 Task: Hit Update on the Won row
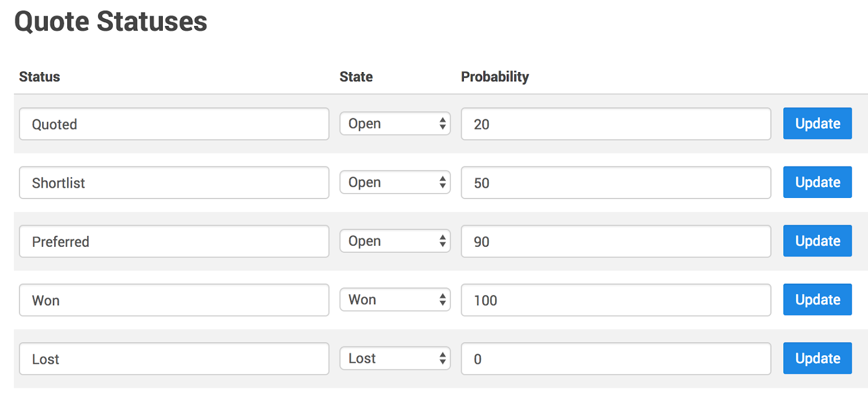817,299
